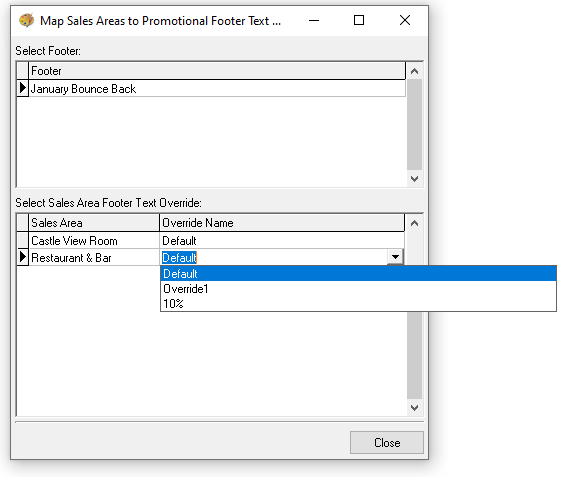
Task: Click the palette application icon in title bar
Action: point(26,20)
